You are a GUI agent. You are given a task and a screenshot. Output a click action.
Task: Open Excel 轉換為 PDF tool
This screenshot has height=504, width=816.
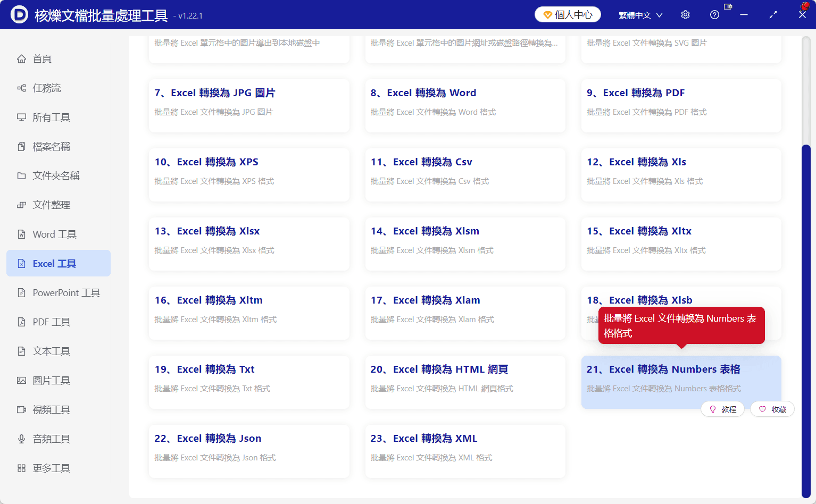681,106
